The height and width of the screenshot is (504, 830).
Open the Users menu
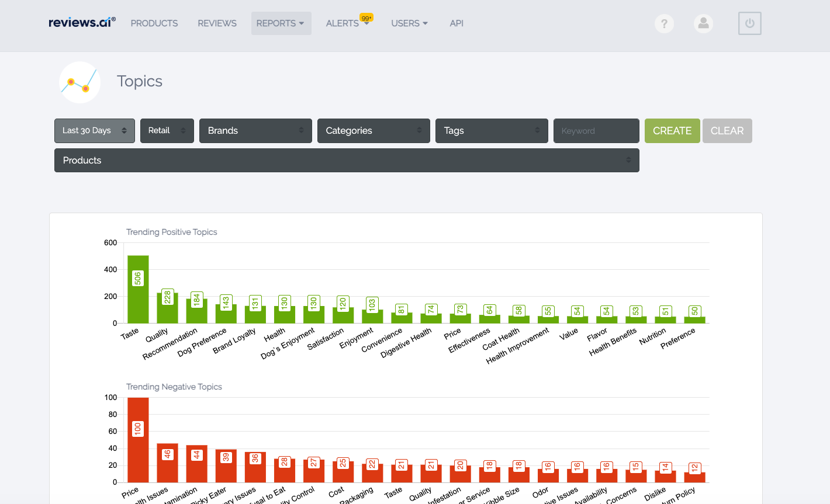409,23
